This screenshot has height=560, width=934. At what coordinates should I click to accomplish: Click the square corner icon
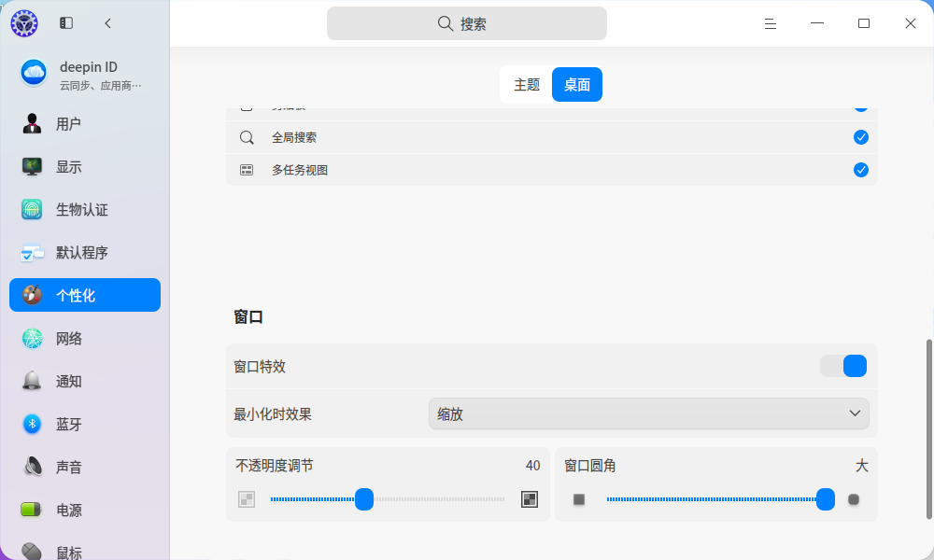pyautogui.click(x=579, y=499)
